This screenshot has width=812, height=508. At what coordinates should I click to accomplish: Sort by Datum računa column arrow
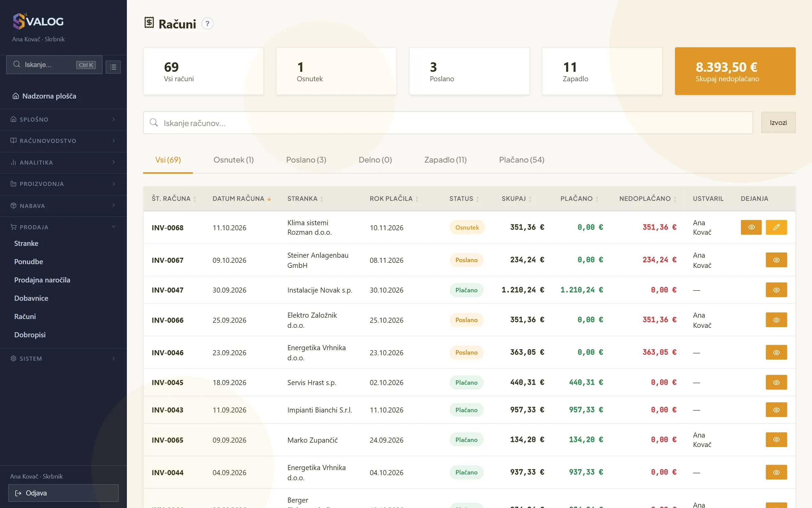(x=269, y=199)
